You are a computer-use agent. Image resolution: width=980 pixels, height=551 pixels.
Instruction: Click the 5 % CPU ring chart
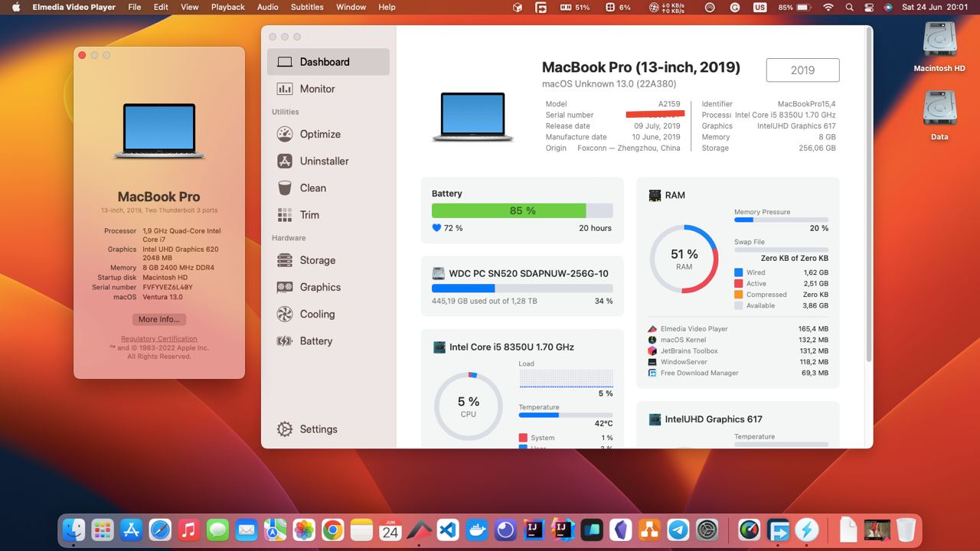click(x=469, y=406)
